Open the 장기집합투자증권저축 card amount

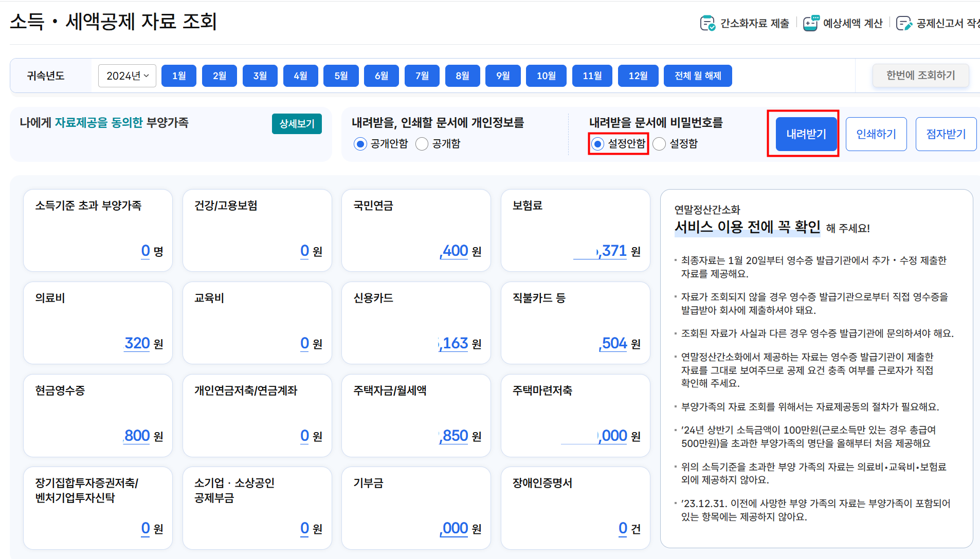(146, 529)
